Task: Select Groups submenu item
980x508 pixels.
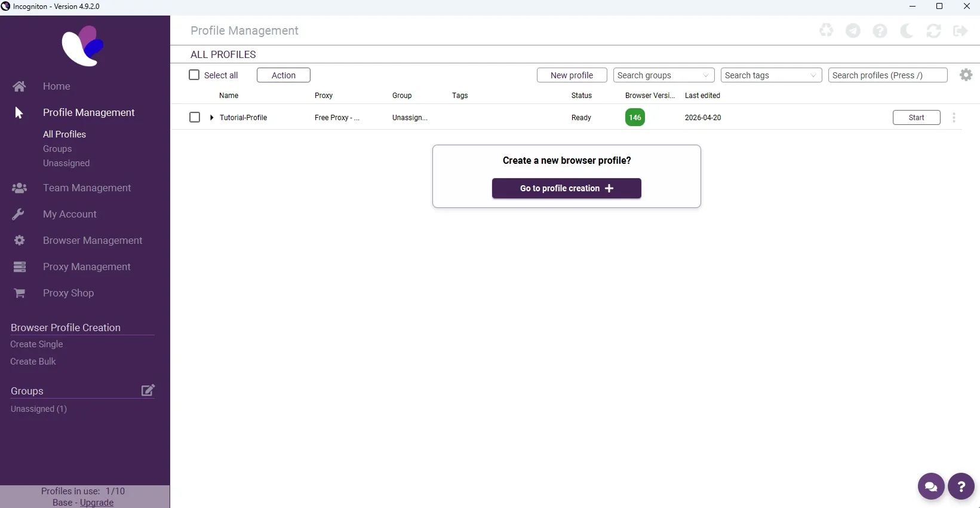Action: coord(57,149)
